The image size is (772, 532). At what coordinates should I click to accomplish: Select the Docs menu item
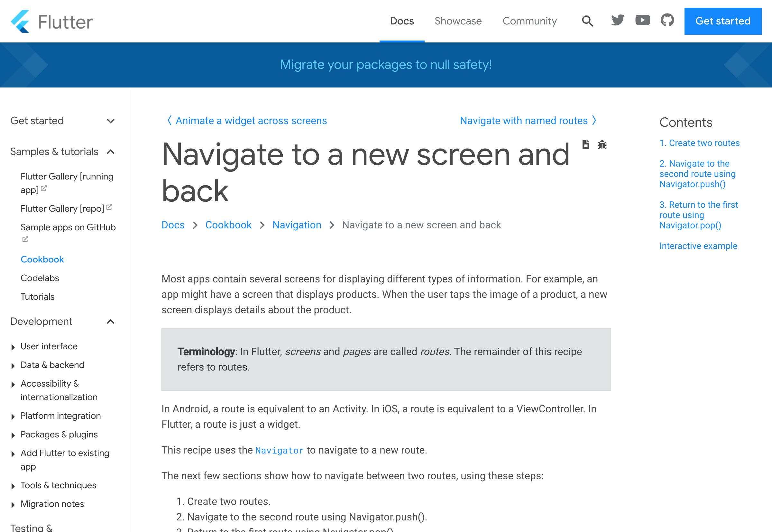click(402, 21)
